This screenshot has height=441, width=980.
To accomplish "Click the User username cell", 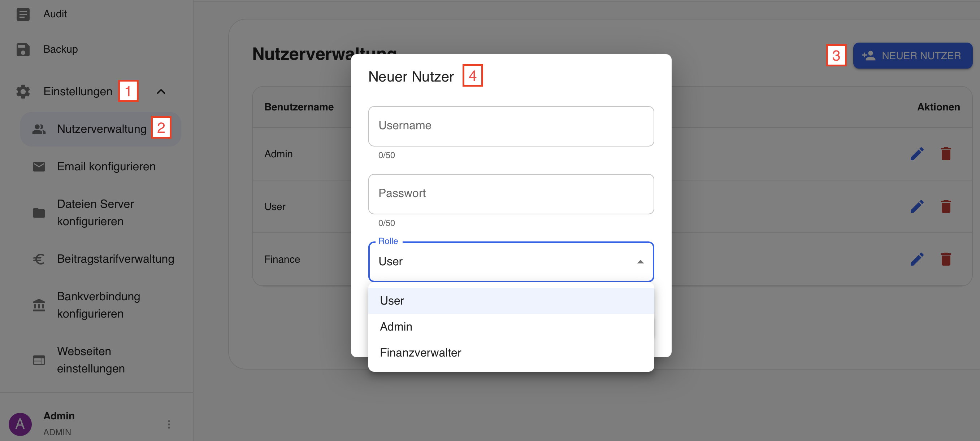I will click(275, 207).
